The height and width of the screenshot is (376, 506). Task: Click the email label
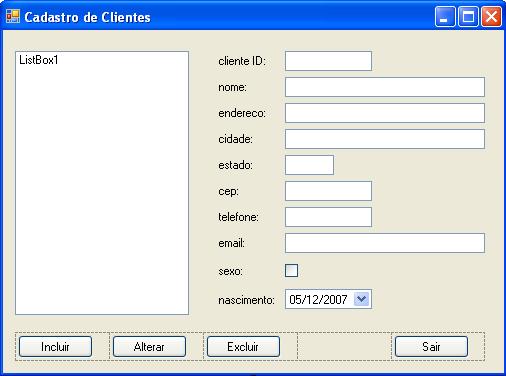[231, 243]
